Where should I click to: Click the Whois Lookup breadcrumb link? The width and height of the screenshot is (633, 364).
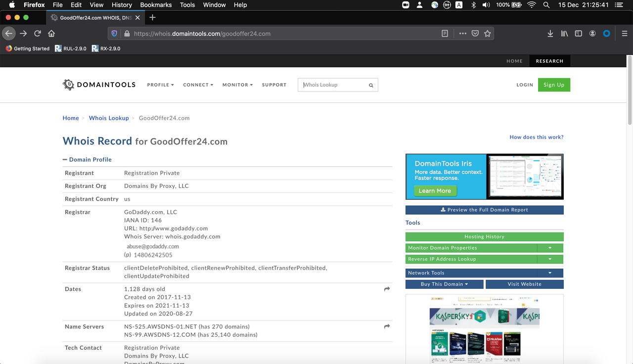pyautogui.click(x=109, y=118)
